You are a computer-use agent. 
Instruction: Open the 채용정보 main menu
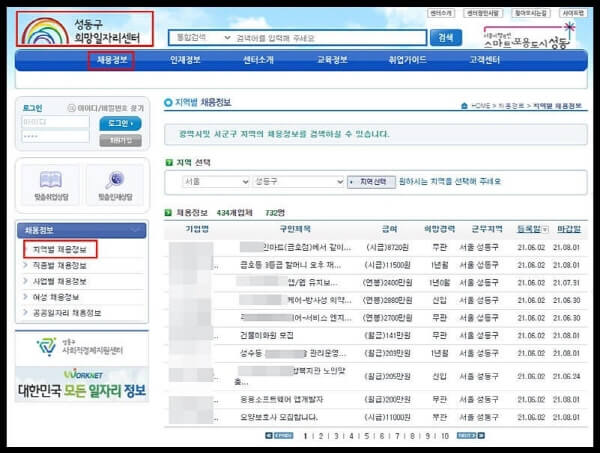112,60
